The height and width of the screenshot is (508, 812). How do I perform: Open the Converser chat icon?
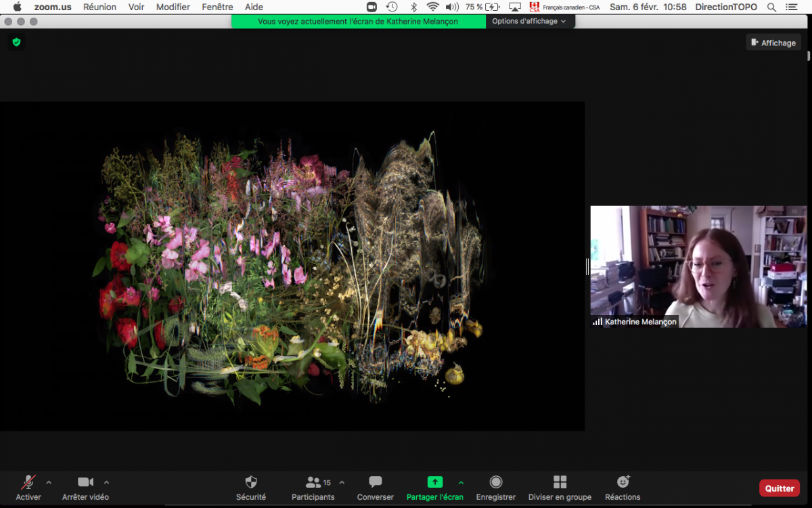click(376, 482)
